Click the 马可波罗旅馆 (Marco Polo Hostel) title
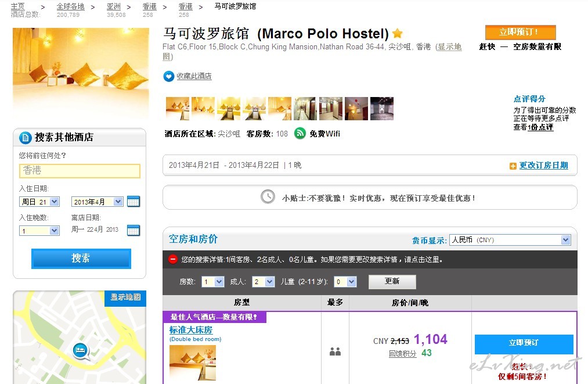Screen dimensions: 588x384 [276, 34]
